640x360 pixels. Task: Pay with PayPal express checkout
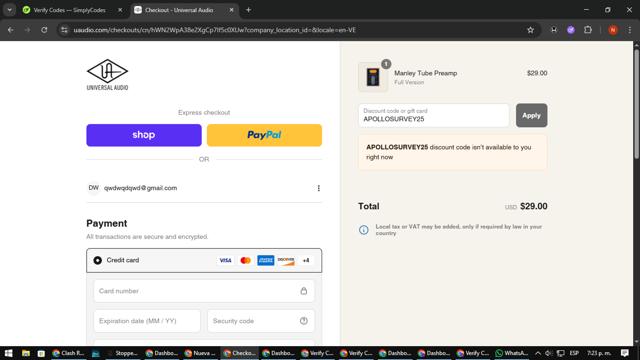264,135
